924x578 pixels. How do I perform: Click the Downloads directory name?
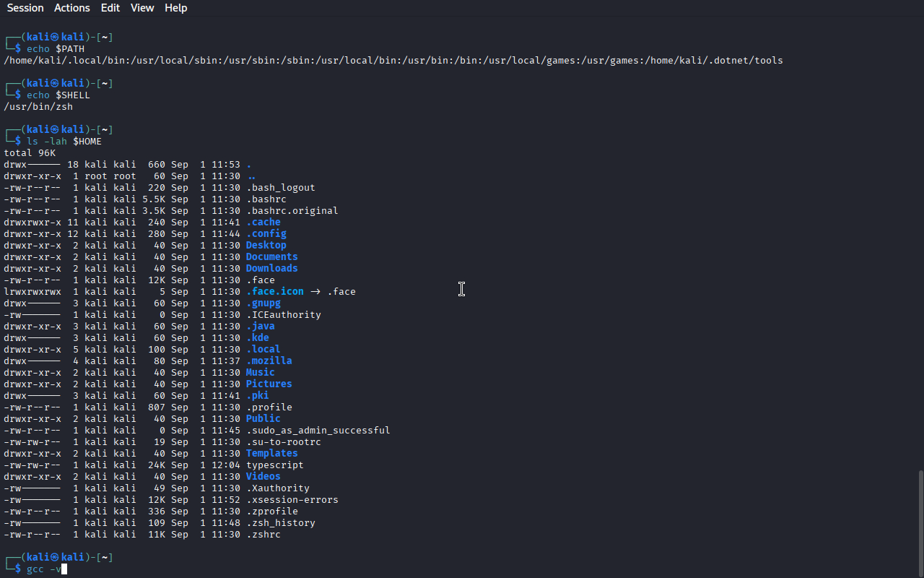272,269
